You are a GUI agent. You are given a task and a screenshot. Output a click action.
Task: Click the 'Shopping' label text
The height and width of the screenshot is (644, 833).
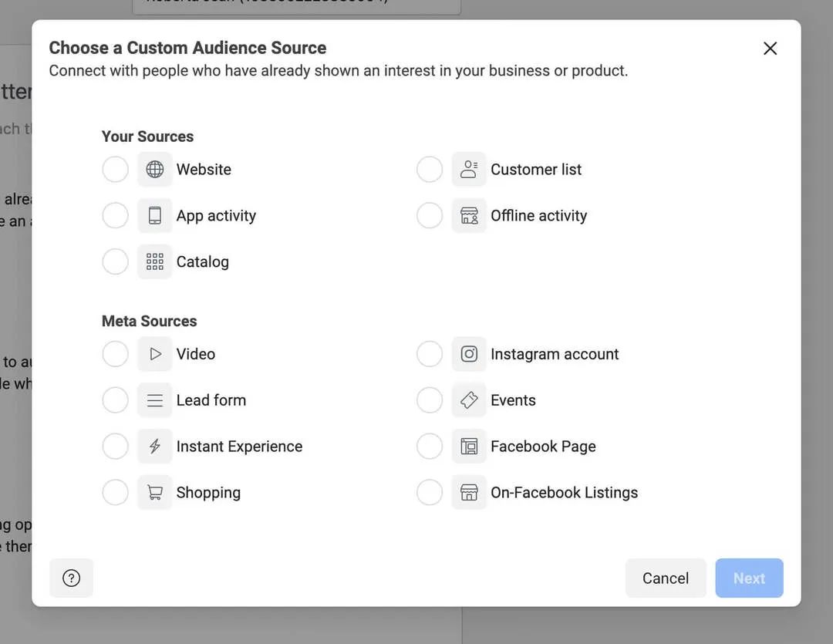pyautogui.click(x=208, y=493)
